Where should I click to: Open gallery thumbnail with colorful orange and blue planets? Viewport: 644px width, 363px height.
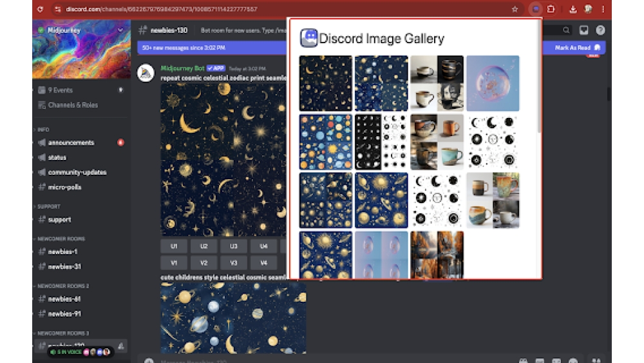click(x=325, y=142)
